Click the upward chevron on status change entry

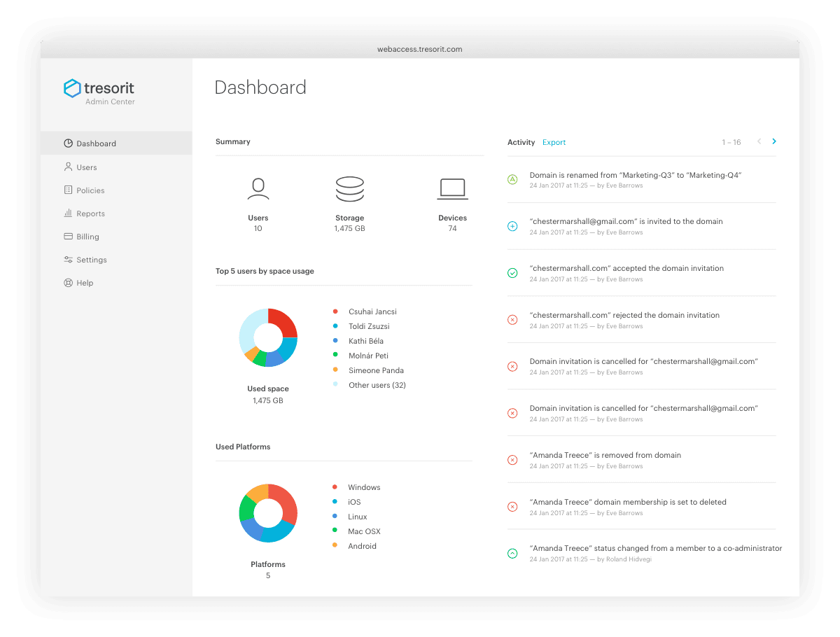point(512,553)
